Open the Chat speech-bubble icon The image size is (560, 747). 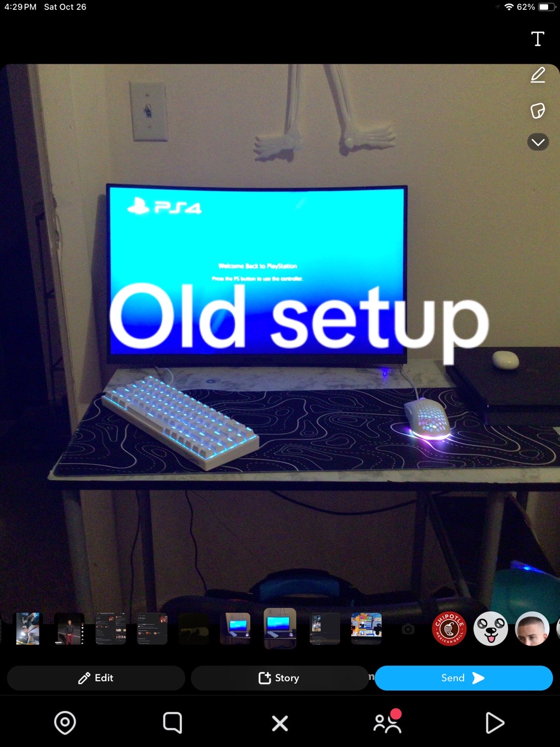173,723
